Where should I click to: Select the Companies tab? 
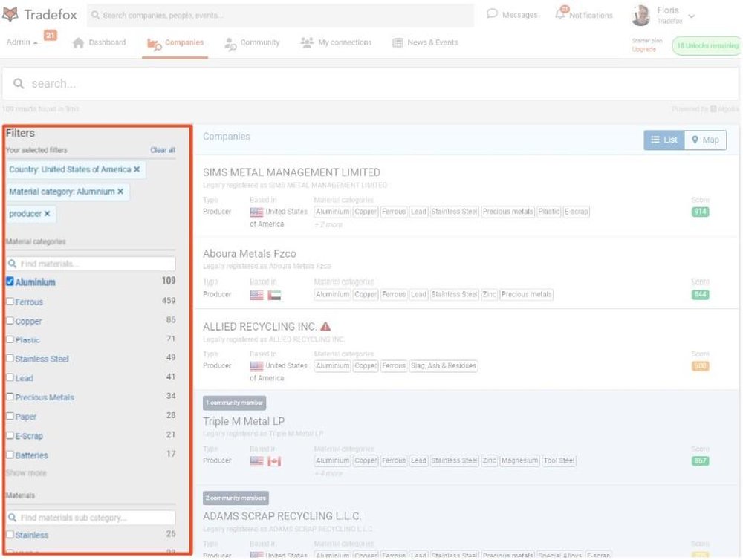click(175, 42)
